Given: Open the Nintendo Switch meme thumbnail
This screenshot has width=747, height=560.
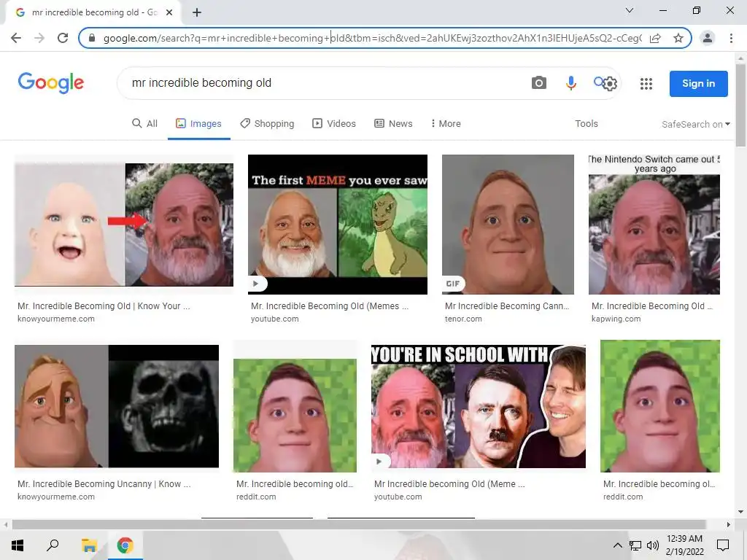Looking at the screenshot, I should (654, 225).
